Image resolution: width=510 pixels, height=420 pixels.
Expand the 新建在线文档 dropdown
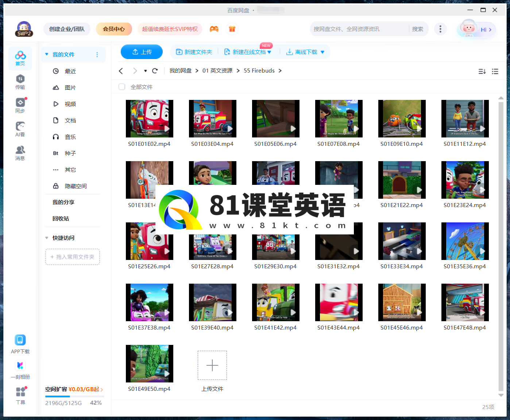pos(269,52)
